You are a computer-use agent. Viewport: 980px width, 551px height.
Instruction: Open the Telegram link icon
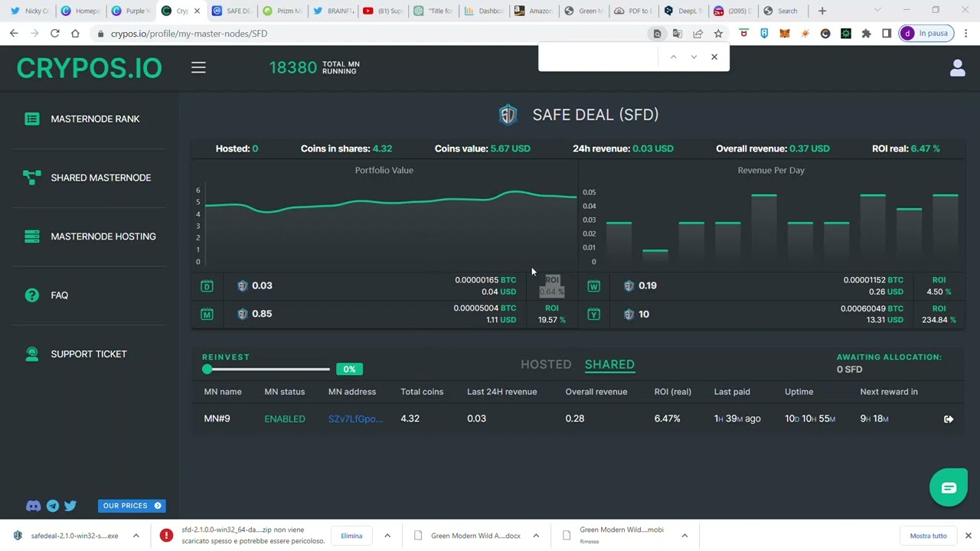pos(52,506)
